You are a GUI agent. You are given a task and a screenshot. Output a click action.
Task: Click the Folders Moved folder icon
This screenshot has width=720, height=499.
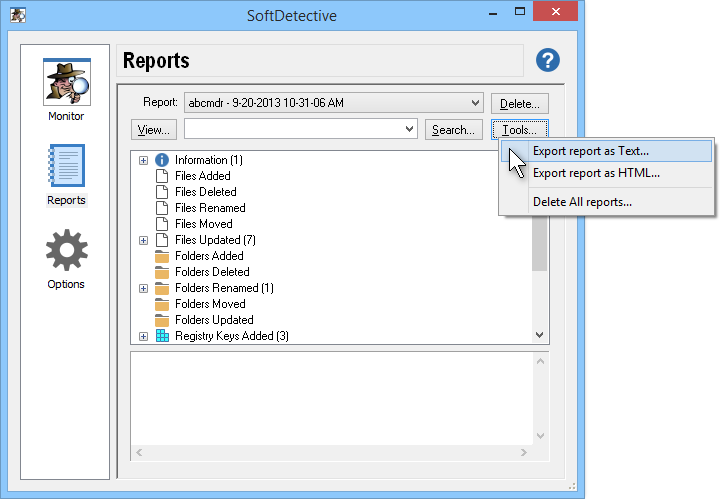click(162, 304)
